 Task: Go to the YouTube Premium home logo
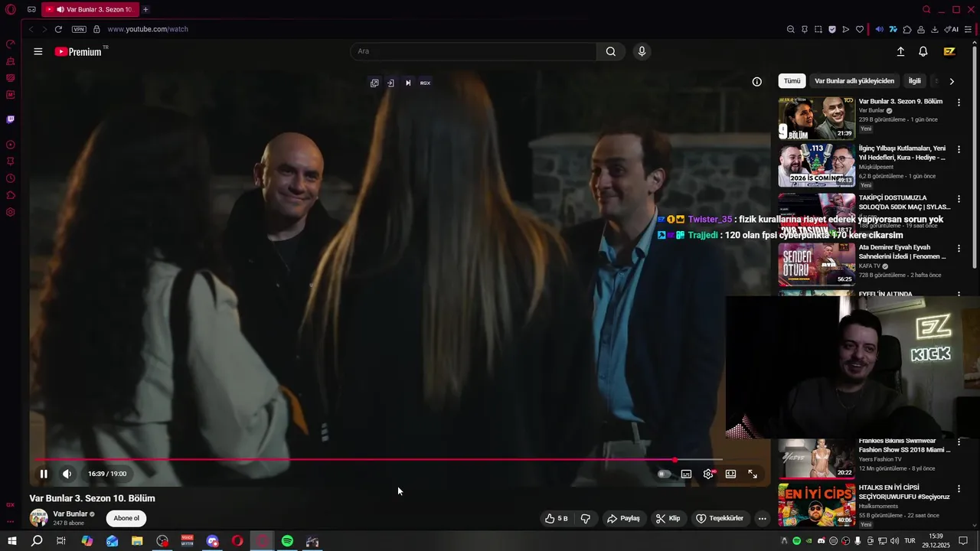[x=78, y=51]
